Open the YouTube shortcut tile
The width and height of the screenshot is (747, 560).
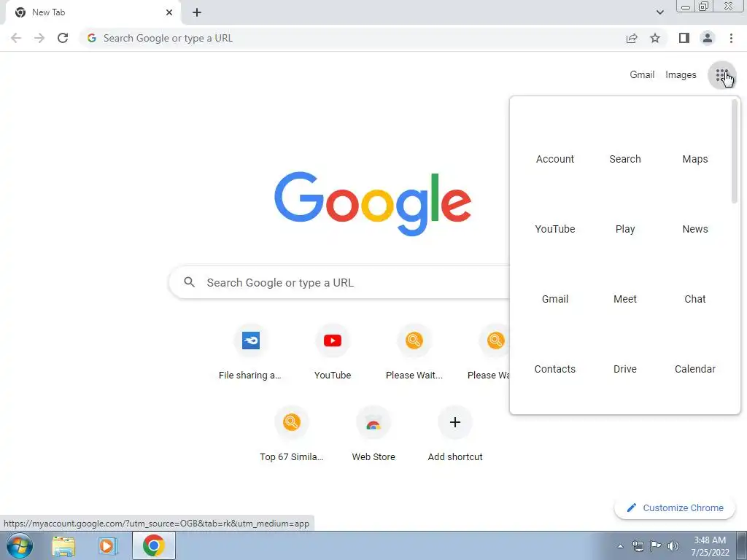coord(333,351)
